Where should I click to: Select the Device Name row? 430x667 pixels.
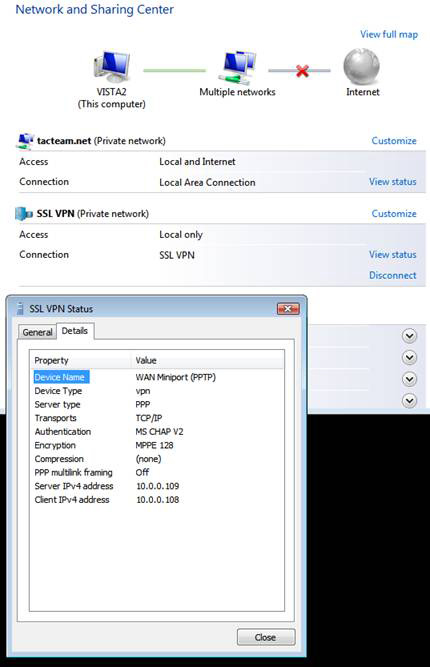point(157,377)
